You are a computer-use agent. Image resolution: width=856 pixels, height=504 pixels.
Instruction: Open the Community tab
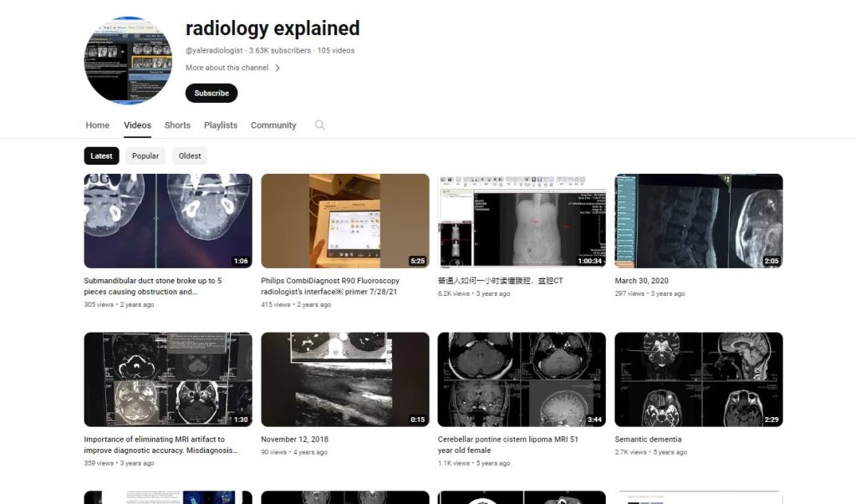pos(273,125)
